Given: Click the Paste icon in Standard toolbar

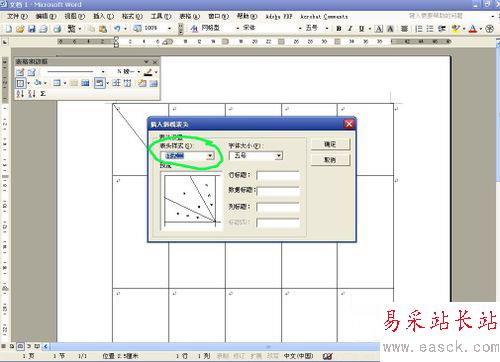Looking at the screenshot, I should click(x=103, y=29).
